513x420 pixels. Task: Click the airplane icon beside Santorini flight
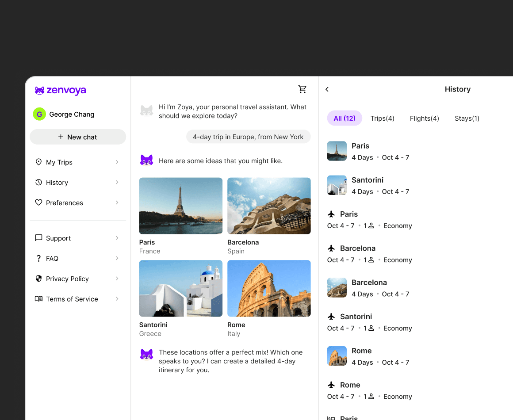pos(331,317)
